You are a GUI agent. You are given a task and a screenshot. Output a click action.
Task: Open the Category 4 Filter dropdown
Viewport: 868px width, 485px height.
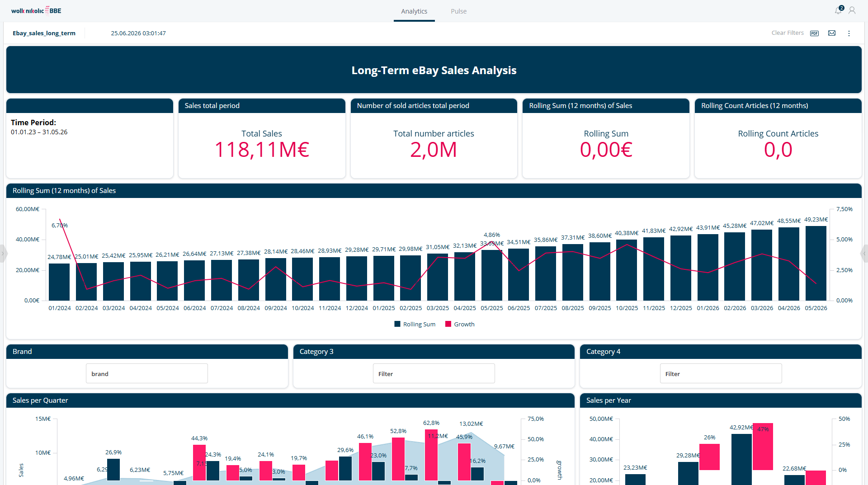721,374
